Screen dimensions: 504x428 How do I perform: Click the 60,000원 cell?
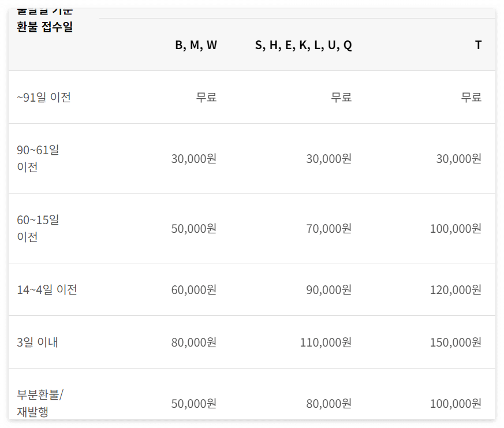194,290
